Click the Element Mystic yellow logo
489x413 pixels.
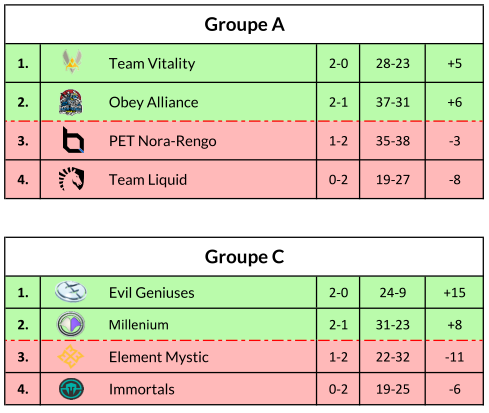[71, 356]
